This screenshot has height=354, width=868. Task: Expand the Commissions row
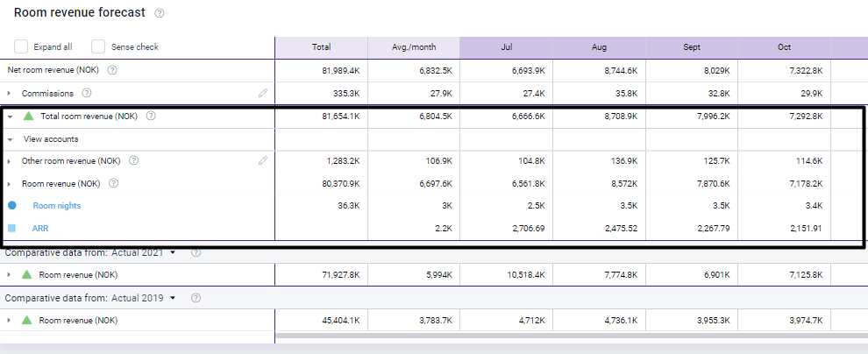pos(9,93)
